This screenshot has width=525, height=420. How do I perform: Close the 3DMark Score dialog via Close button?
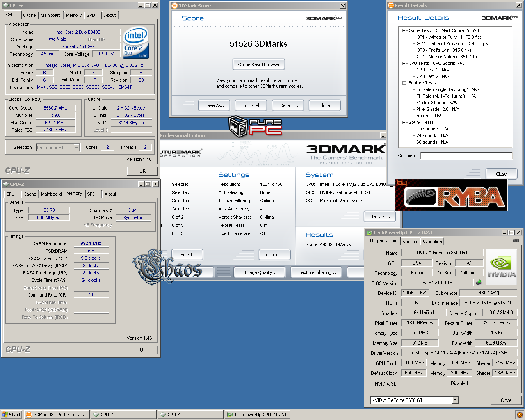(324, 105)
